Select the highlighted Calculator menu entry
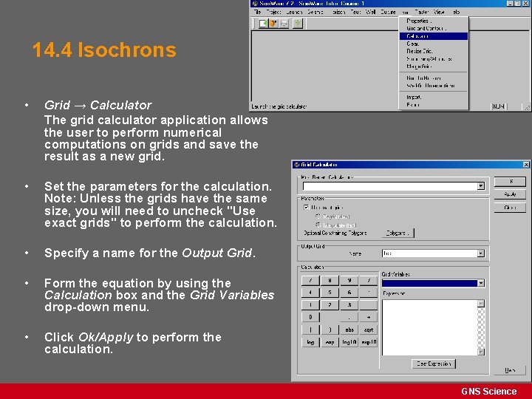This screenshot has height=399, width=532. click(x=434, y=36)
